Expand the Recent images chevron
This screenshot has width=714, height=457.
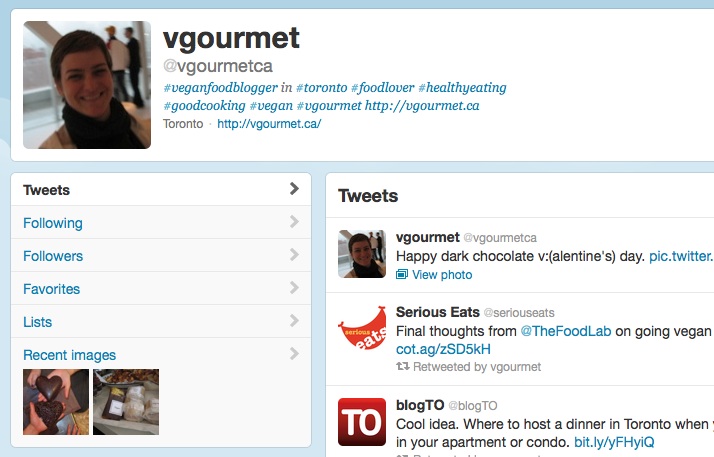click(294, 354)
